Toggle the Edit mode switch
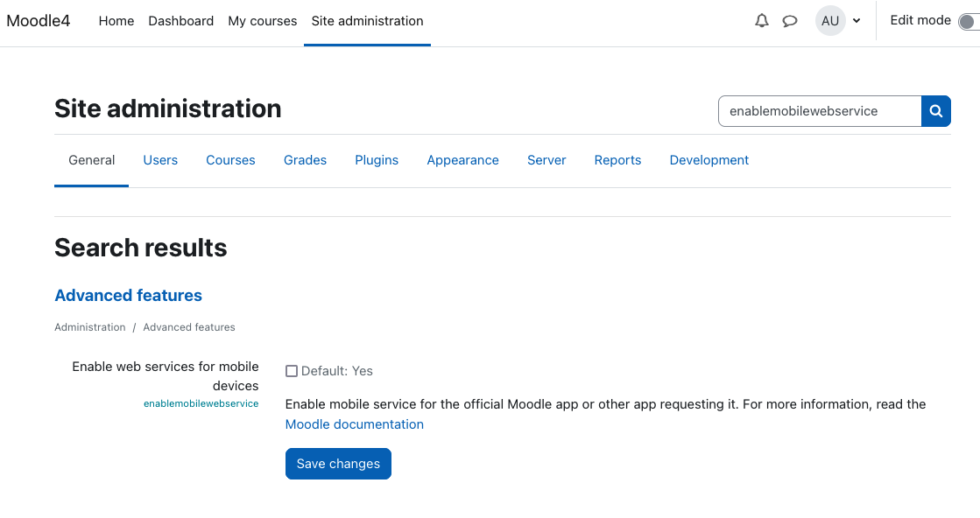The image size is (980, 518). tap(969, 22)
